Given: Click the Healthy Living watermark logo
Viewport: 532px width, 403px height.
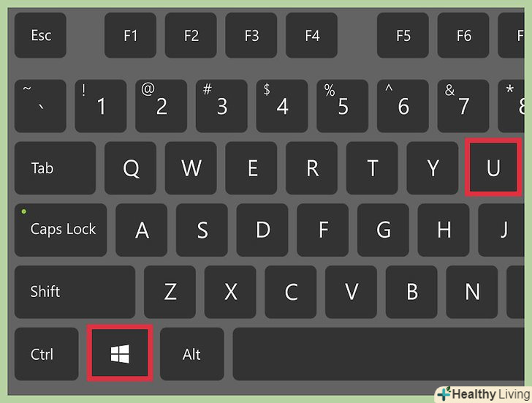Looking at the screenshot, I should (x=484, y=394).
